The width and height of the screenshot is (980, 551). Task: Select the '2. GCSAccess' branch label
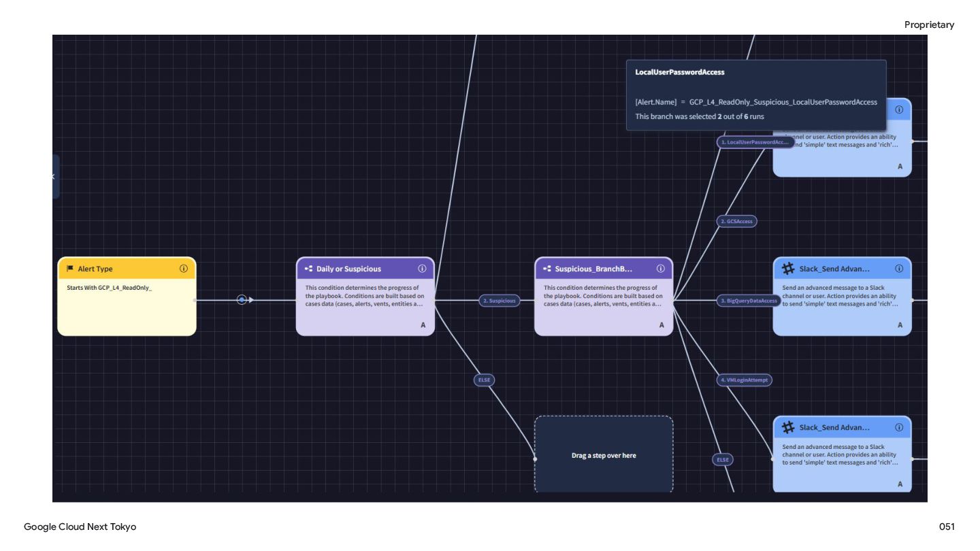pyautogui.click(x=737, y=221)
